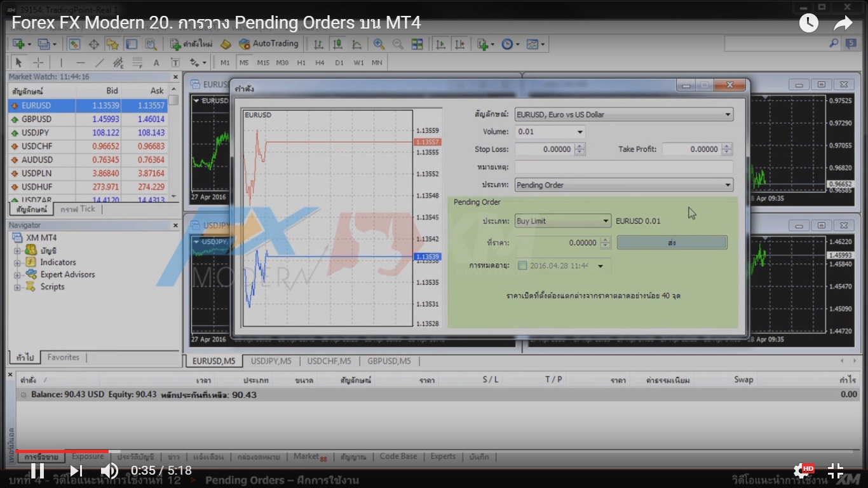Switch to the GBPUSD,M5 chart tab
Image resolution: width=868 pixels, height=488 pixels.
click(x=389, y=361)
